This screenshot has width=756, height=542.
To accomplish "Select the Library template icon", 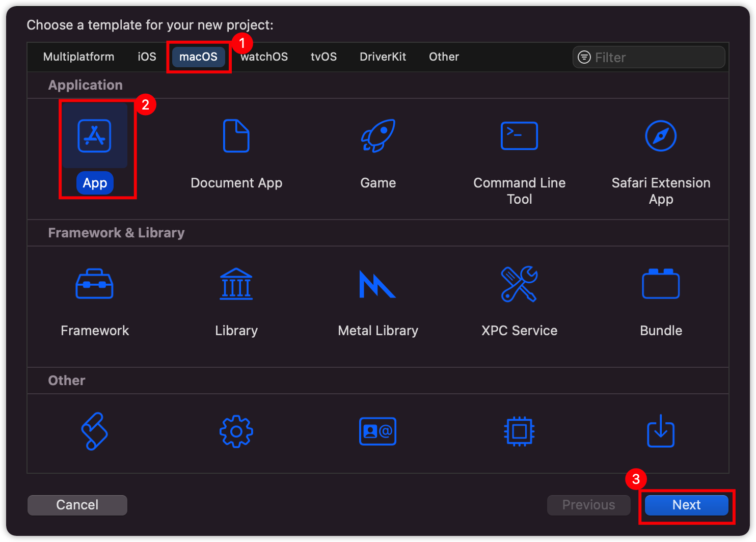I will point(236,284).
